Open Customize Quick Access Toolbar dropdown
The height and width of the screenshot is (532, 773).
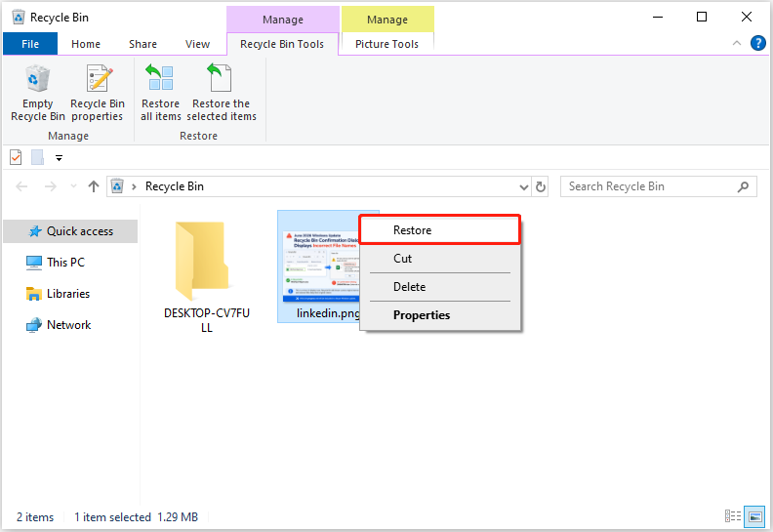[59, 158]
